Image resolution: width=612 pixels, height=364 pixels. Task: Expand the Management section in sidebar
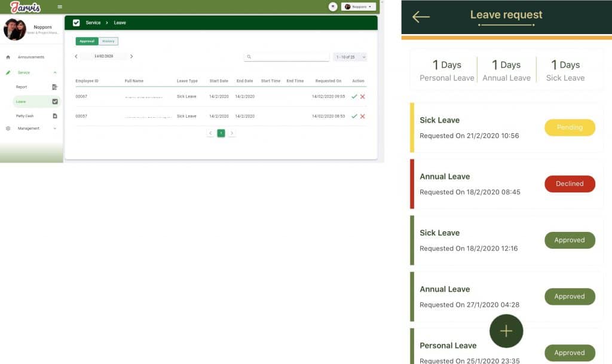coord(55,128)
